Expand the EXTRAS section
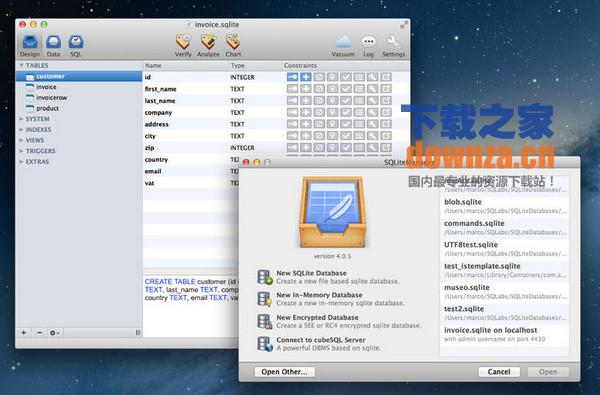600x395 pixels. (x=21, y=162)
